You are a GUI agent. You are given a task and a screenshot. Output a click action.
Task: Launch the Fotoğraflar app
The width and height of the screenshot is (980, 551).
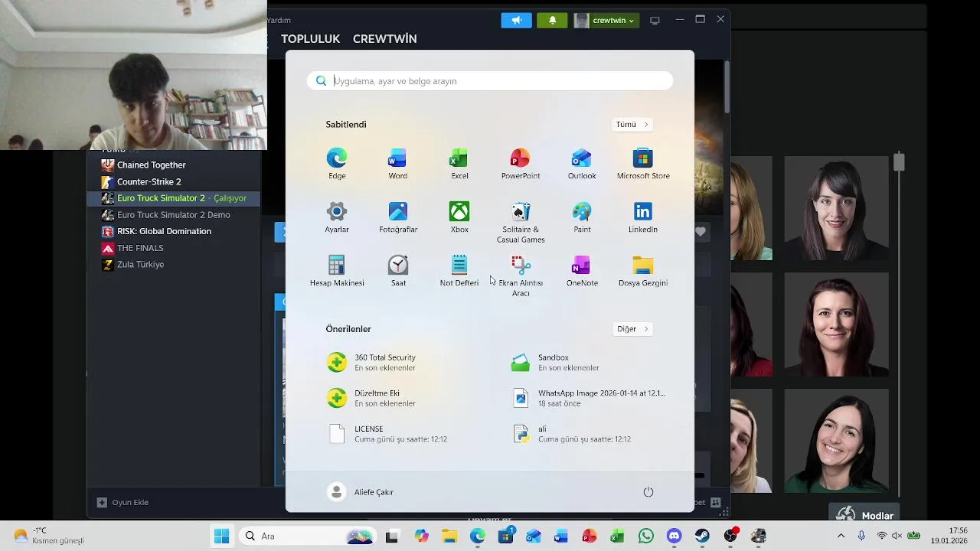[398, 218]
